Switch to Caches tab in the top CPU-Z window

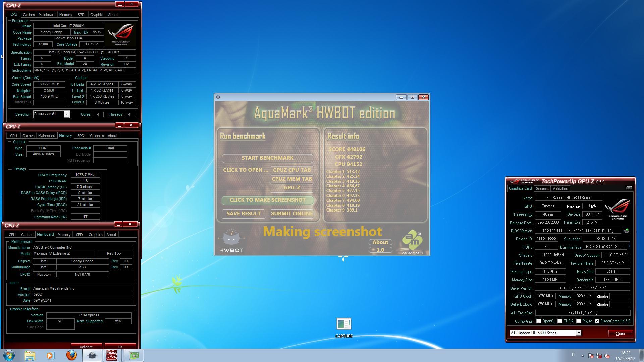pos(29,15)
